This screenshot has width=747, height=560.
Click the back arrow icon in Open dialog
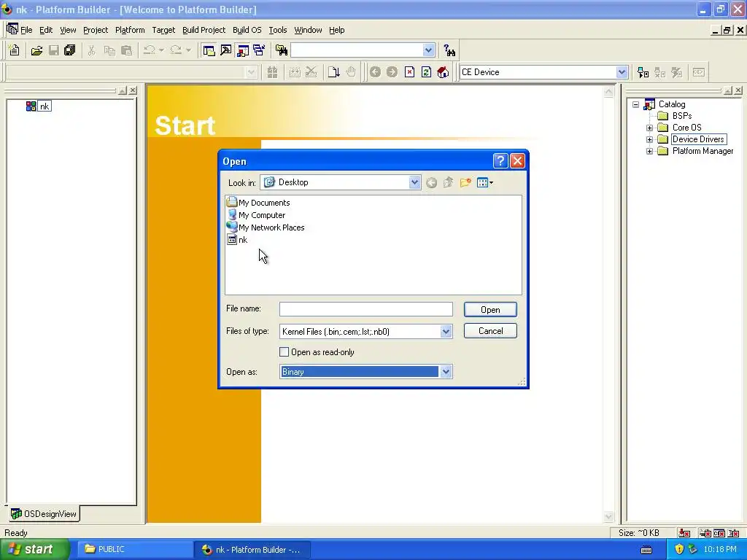[x=432, y=182]
